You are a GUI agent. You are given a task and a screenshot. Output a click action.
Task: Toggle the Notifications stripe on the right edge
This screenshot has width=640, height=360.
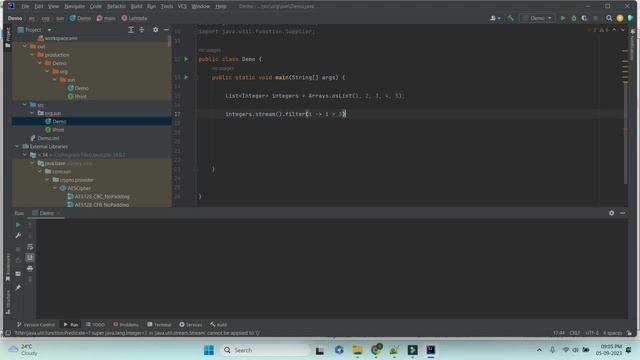pos(633,45)
